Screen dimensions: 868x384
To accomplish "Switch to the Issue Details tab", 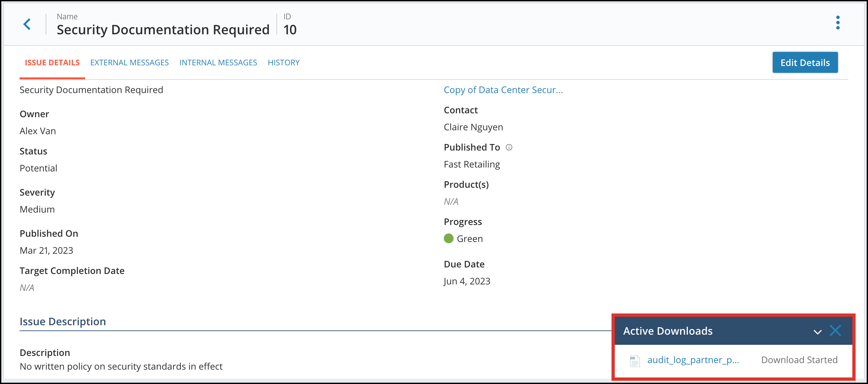I will pos(52,63).
